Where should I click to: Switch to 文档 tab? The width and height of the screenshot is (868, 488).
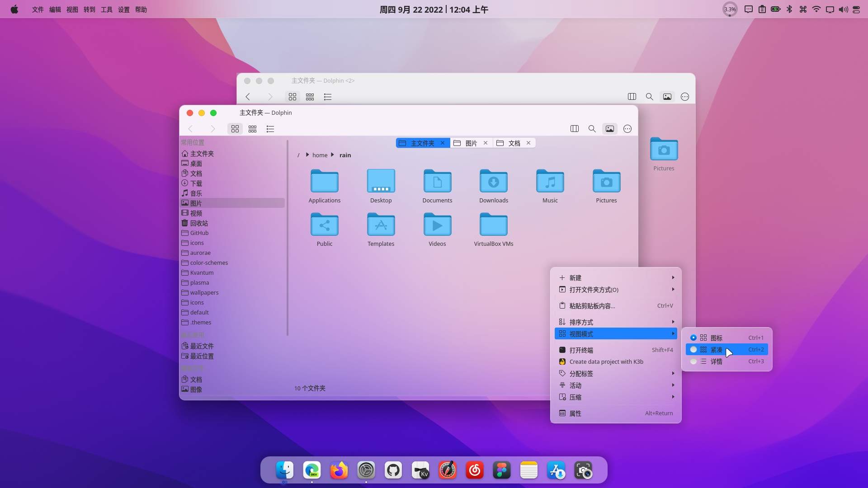[514, 143]
